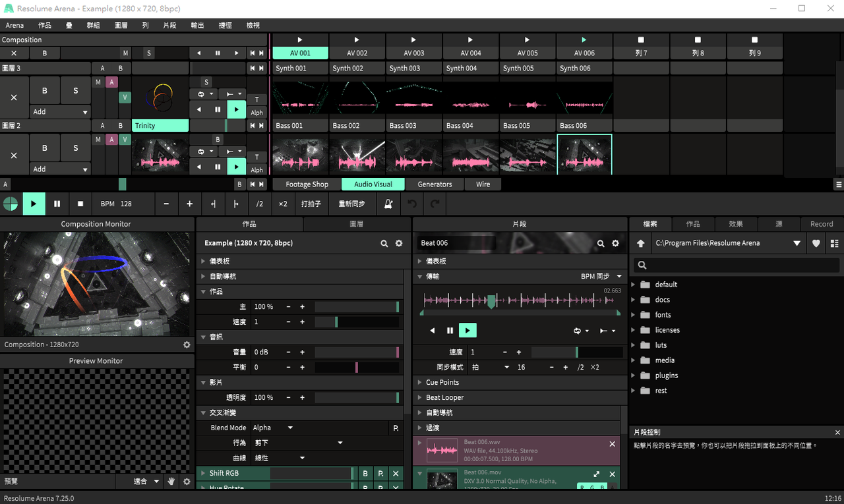
Task: Expand the Cue Points section
Action: (442, 382)
